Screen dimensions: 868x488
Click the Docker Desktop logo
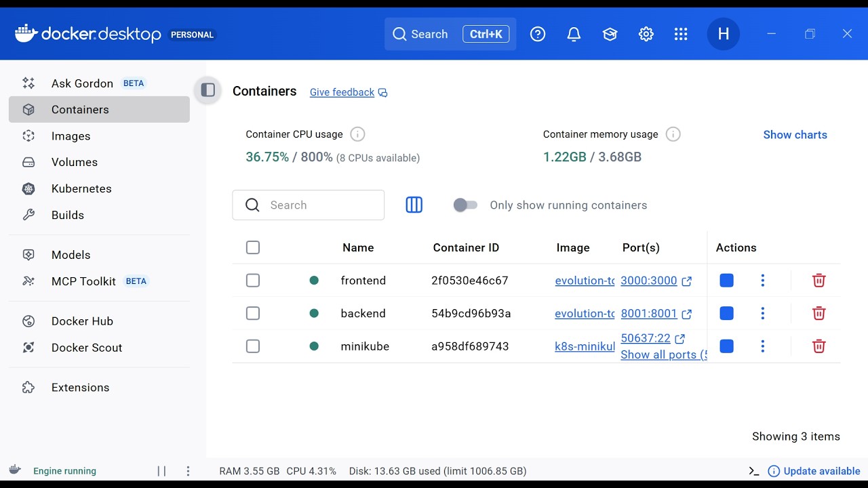coord(88,34)
